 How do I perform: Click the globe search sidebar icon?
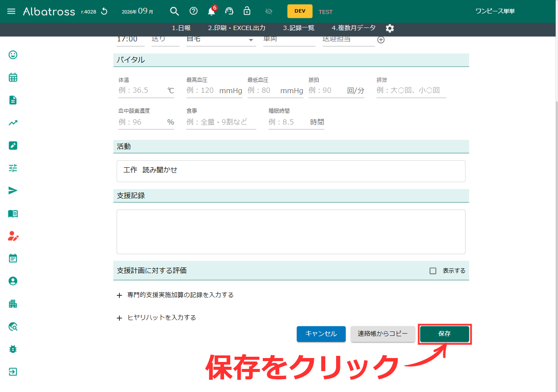13,326
